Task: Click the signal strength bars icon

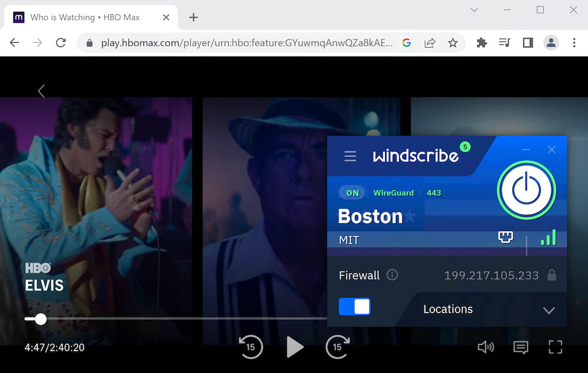Action: tap(547, 237)
